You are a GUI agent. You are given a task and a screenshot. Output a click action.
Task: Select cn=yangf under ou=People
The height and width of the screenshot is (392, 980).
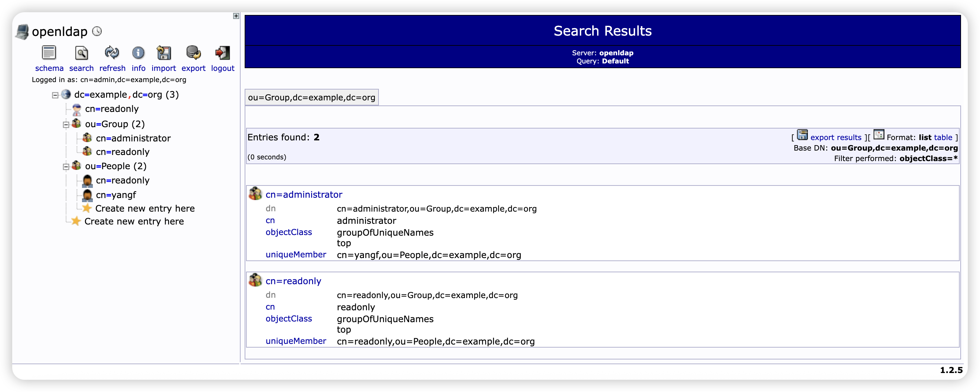[x=115, y=195]
